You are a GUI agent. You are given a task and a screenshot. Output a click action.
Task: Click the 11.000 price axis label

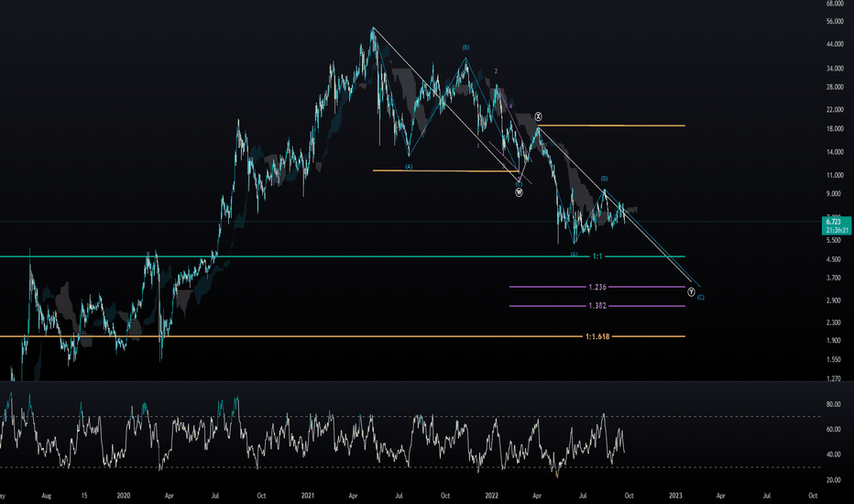click(835, 175)
